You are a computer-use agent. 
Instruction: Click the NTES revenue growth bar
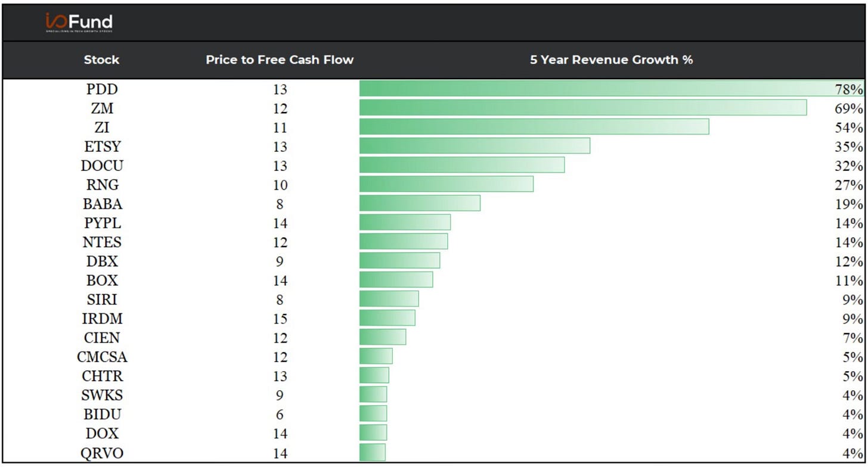(x=404, y=241)
